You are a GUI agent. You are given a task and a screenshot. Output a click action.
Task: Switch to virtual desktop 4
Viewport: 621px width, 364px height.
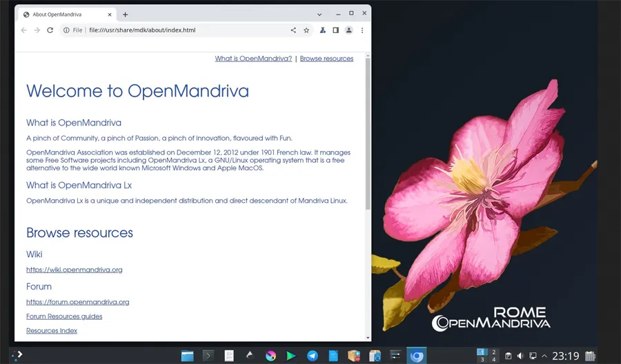pos(493,359)
